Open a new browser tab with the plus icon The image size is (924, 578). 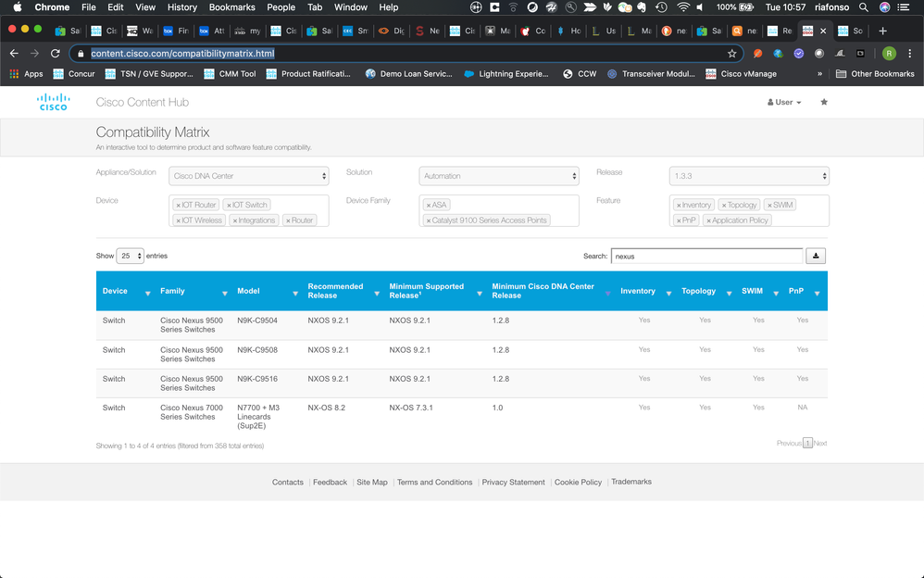click(x=882, y=31)
